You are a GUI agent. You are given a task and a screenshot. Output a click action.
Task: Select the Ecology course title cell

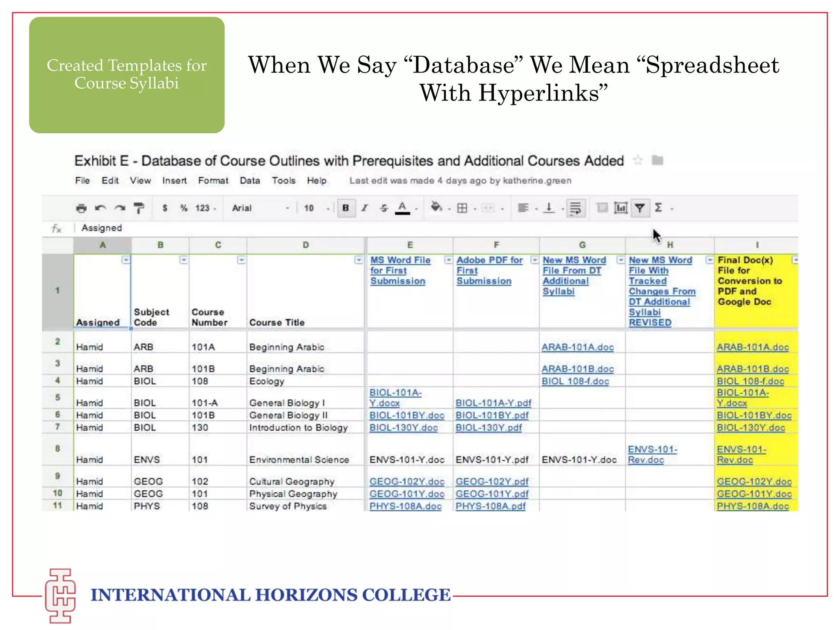tap(306, 381)
